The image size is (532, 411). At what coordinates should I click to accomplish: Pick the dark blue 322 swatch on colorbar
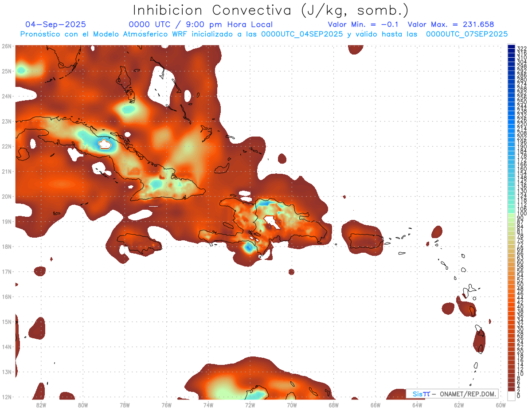coord(511,47)
